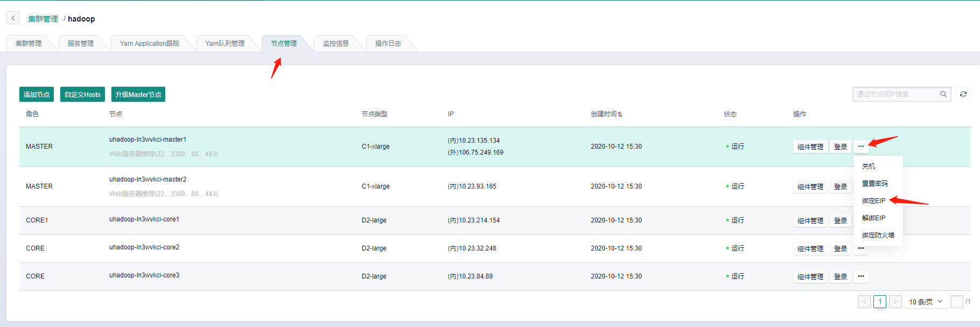Sort by 创建时间 column sort icon
The height and width of the screenshot is (327, 980).
(x=620, y=114)
